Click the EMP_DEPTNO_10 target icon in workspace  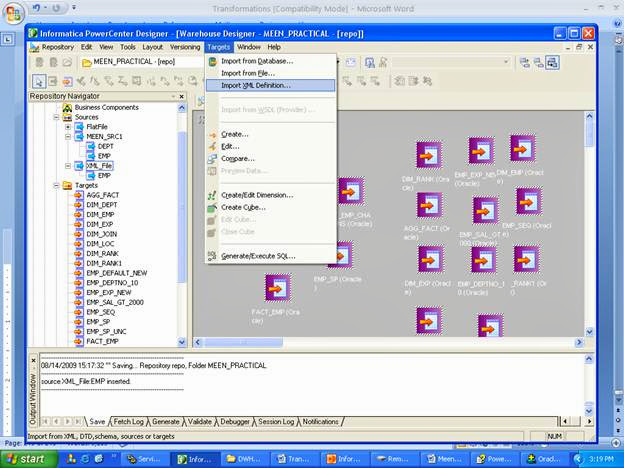click(x=484, y=260)
